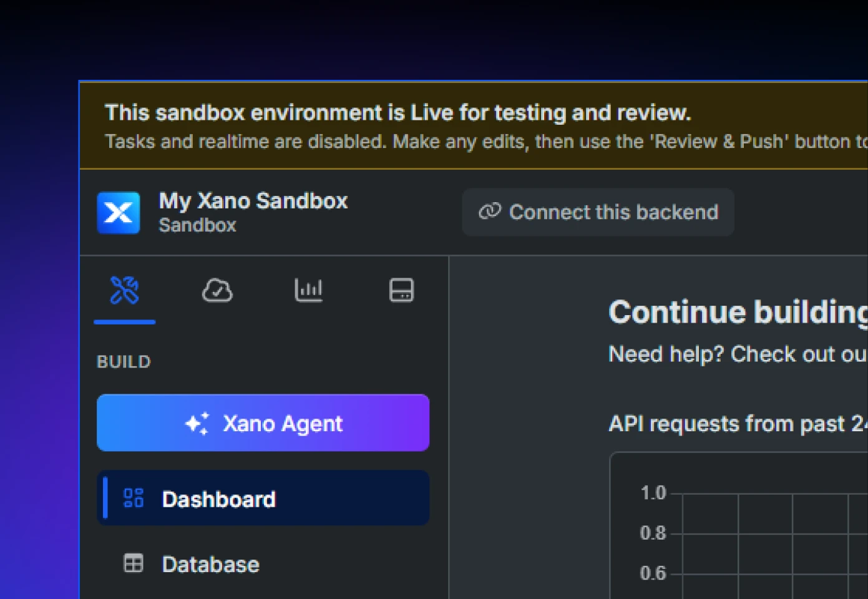Screen dimensions: 868x599
Task: Click the Database table icon
Action: click(x=134, y=563)
